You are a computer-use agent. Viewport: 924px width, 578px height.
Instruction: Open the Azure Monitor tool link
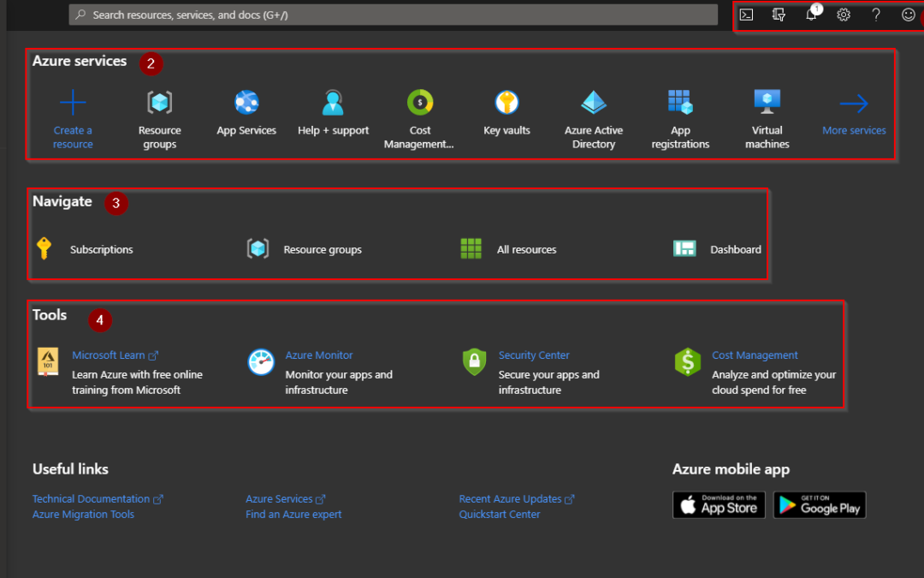319,355
